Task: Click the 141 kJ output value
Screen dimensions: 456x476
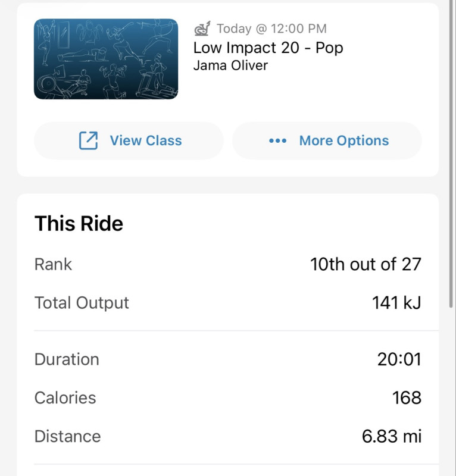Action: 396,303
